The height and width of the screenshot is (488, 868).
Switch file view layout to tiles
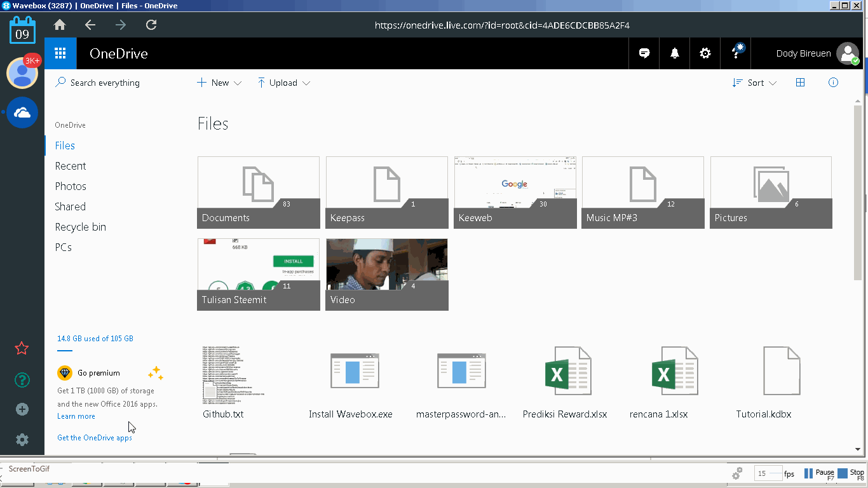point(801,83)
